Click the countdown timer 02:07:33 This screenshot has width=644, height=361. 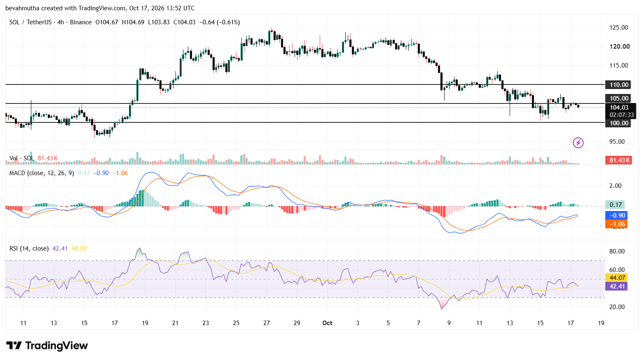tap(622, 115)
